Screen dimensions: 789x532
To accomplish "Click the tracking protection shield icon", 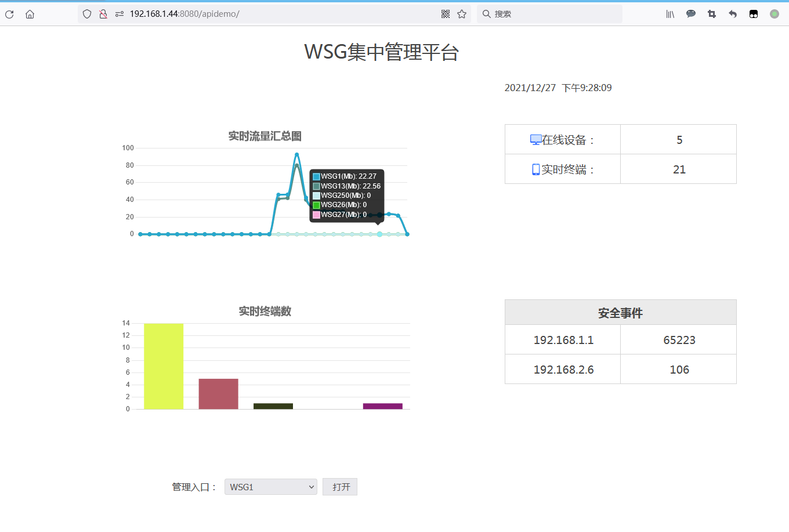I will (87, 14).
